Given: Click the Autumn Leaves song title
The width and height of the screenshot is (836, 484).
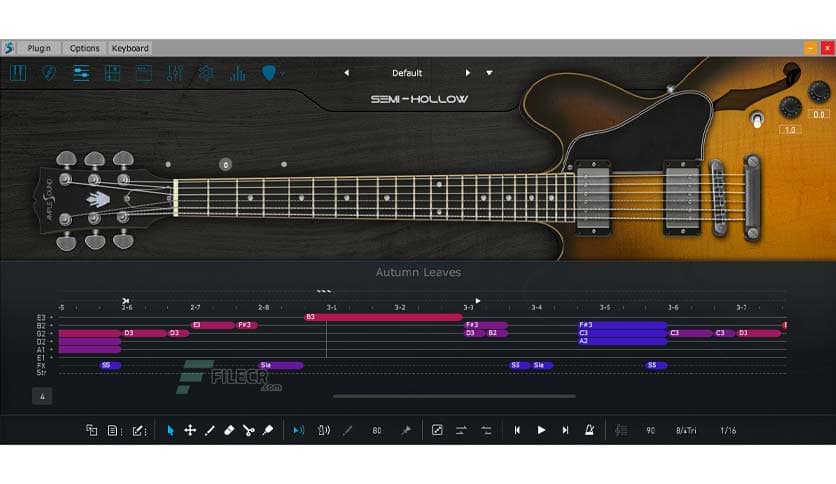Looking at the screenshot, I should (419, 272).
